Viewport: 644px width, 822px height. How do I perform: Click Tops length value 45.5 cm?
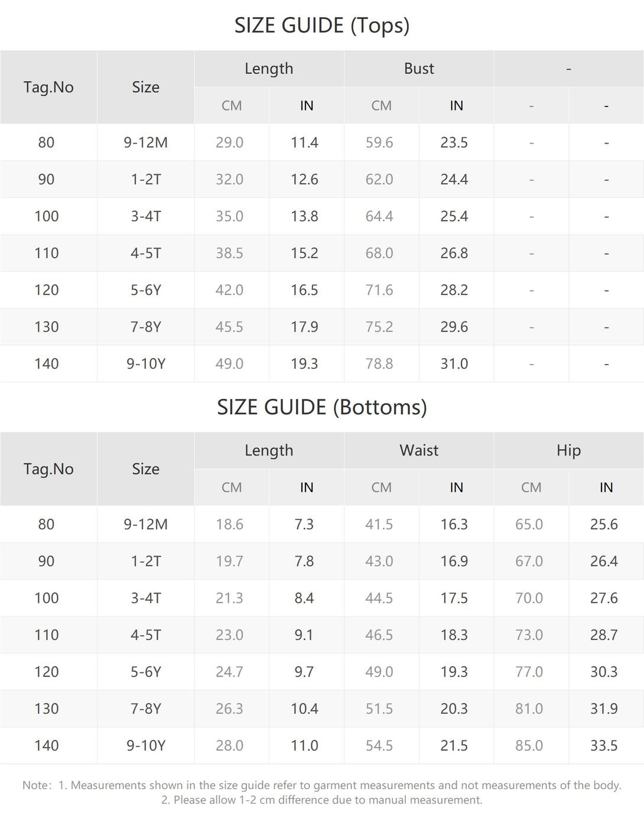229,327
